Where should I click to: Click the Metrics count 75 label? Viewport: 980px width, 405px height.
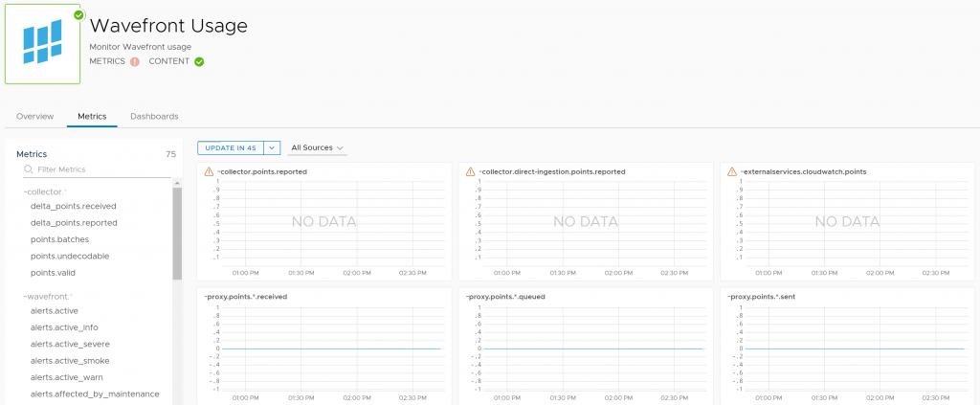170,154
